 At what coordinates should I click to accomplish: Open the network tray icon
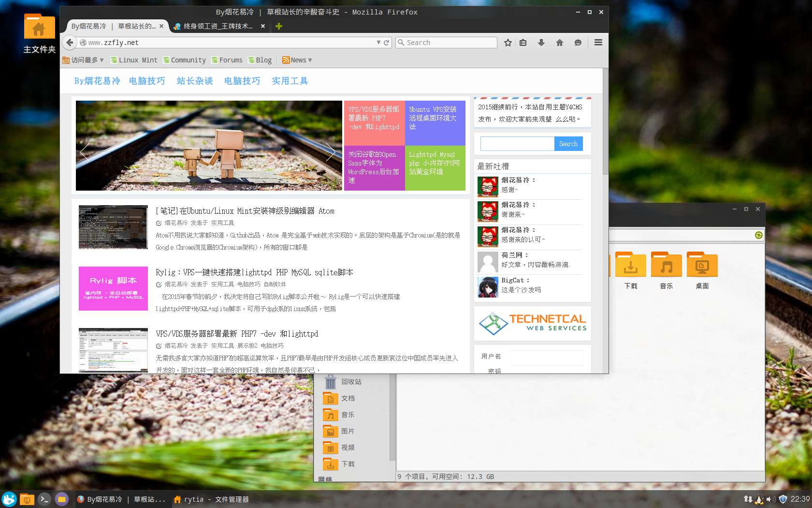[748, 499]
